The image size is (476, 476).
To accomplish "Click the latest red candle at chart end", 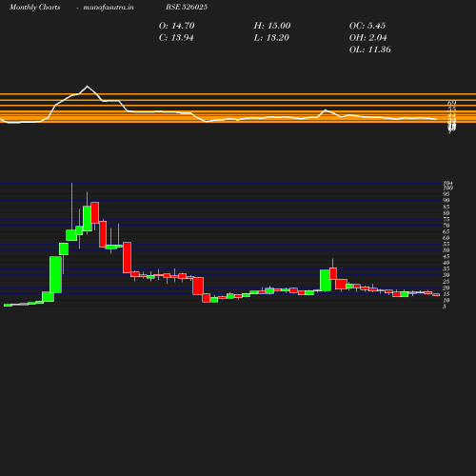I will click(x=436, y=295).
